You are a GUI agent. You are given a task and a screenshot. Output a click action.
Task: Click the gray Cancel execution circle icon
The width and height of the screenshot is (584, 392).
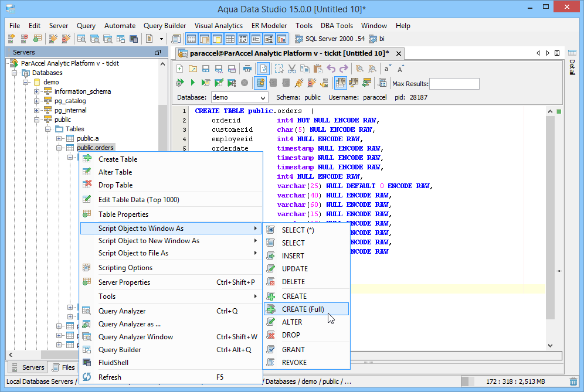tap(245, 83)
